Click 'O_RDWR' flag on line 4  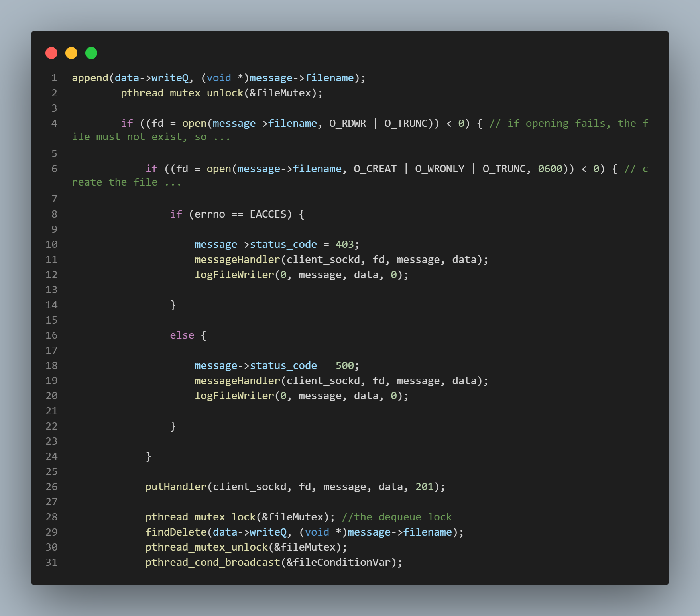[348, 123]
